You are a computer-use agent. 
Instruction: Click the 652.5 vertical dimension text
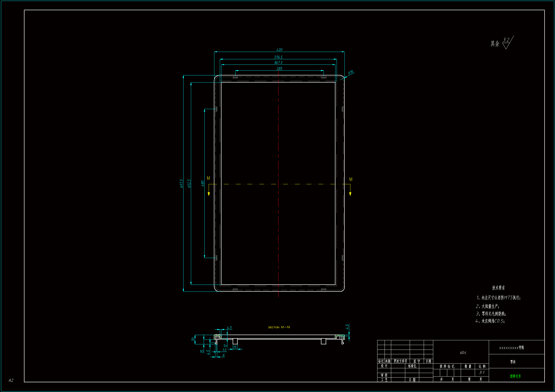click(x=189, y=183)
